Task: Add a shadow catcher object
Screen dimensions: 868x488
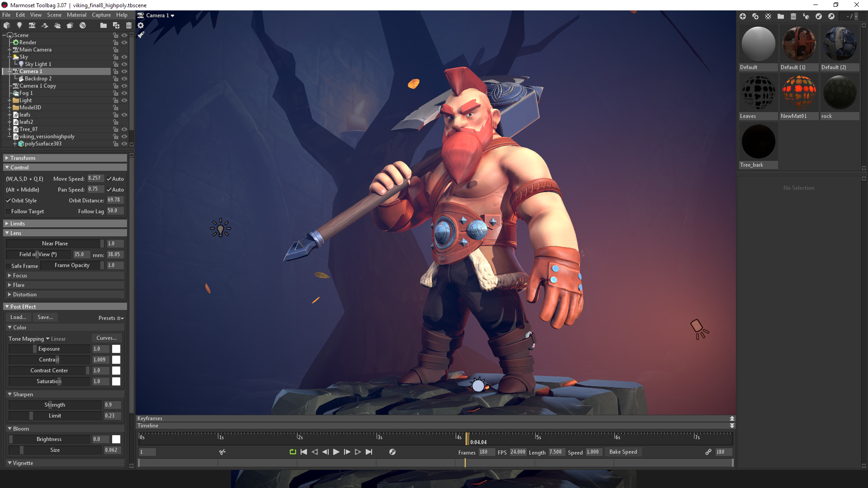Action: tap(45, 25)
